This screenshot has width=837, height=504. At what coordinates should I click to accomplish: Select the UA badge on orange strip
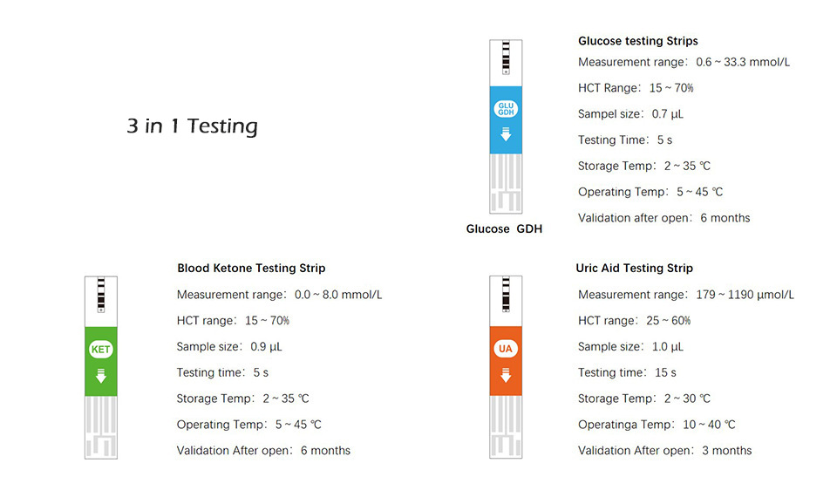(x=506, y=350)
